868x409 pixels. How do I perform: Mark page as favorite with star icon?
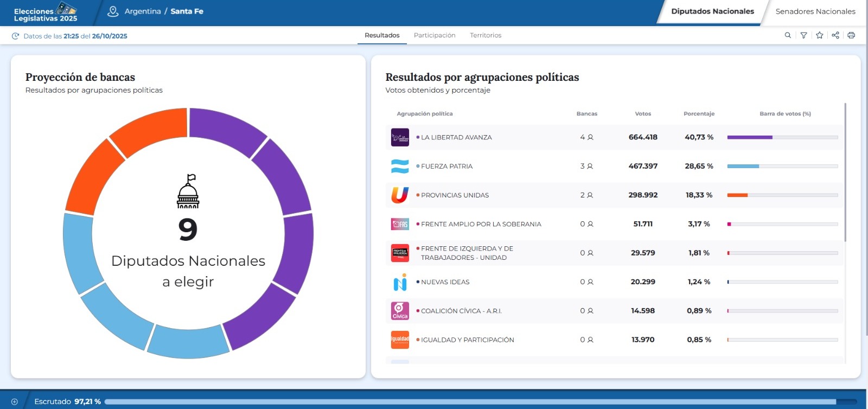[x=820, y=35]
